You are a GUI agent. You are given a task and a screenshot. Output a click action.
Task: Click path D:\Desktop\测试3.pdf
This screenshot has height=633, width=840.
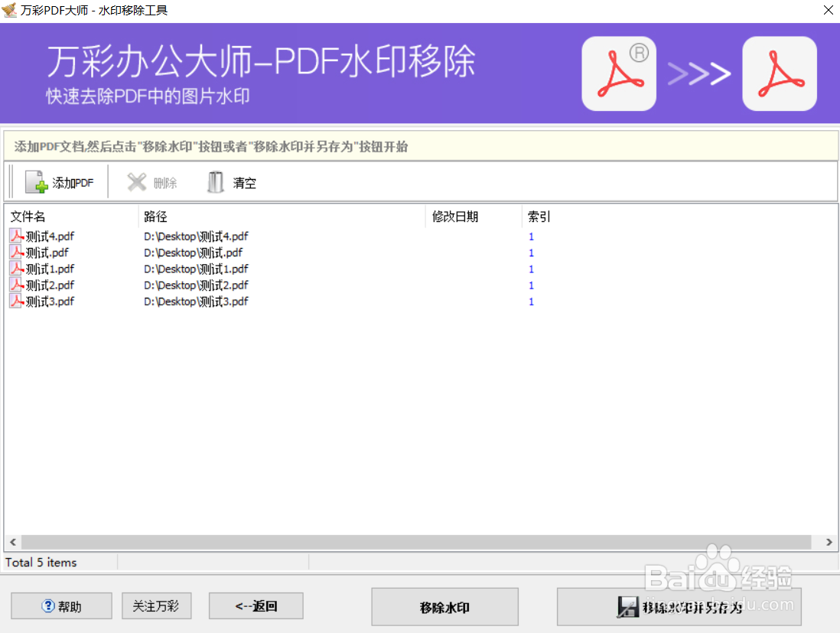coord(196,302)
